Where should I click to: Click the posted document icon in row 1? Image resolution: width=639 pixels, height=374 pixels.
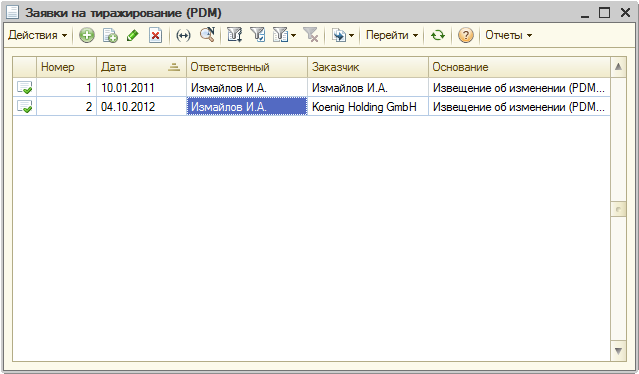(x=24, y=88)
